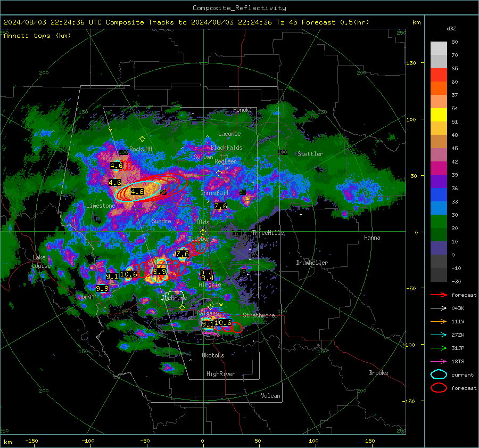
Task: Click the Drumheller label
Action: coord(312,263)
